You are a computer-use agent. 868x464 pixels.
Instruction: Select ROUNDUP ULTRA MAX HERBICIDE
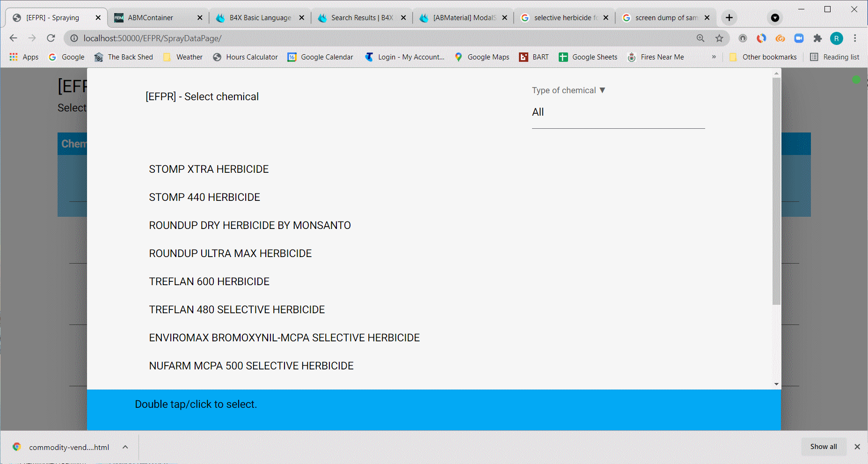click(x=230, y=253)
